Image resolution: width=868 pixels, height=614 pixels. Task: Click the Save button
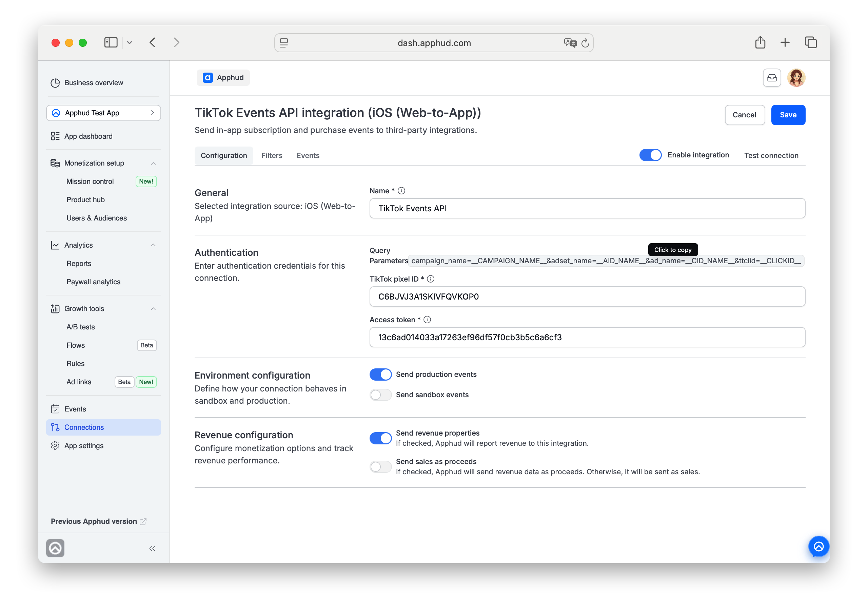(788, 115)
